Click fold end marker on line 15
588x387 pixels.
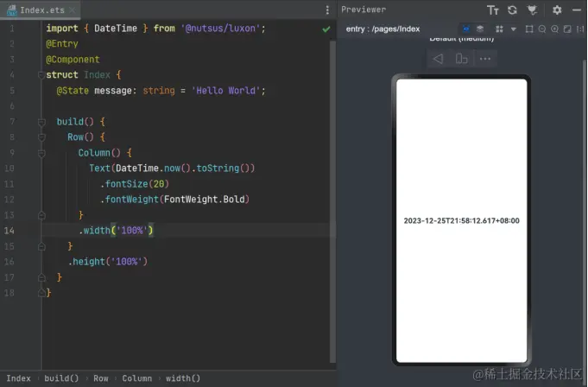41,246
